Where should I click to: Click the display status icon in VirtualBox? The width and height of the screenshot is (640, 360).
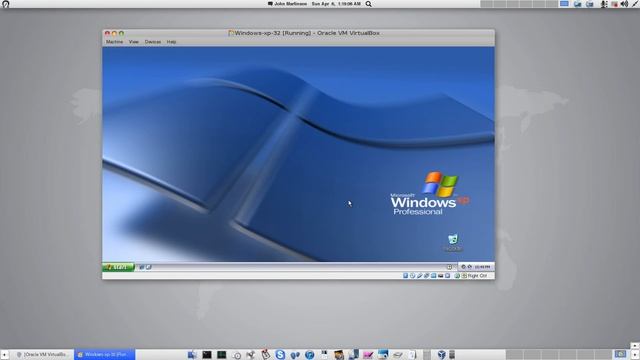pyautogui.click(x=440, y=276)
